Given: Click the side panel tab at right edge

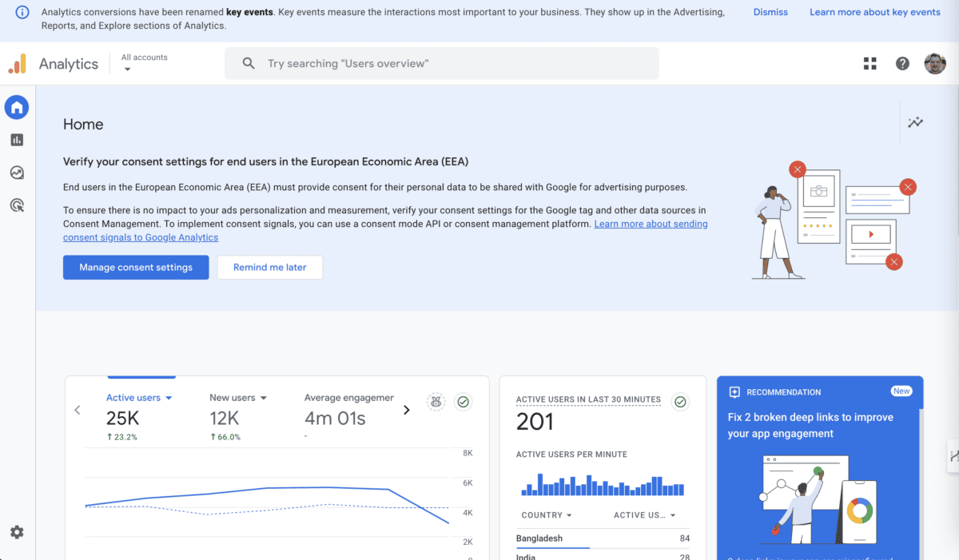Looking at the screenshot, I should (x=953, y=456).
